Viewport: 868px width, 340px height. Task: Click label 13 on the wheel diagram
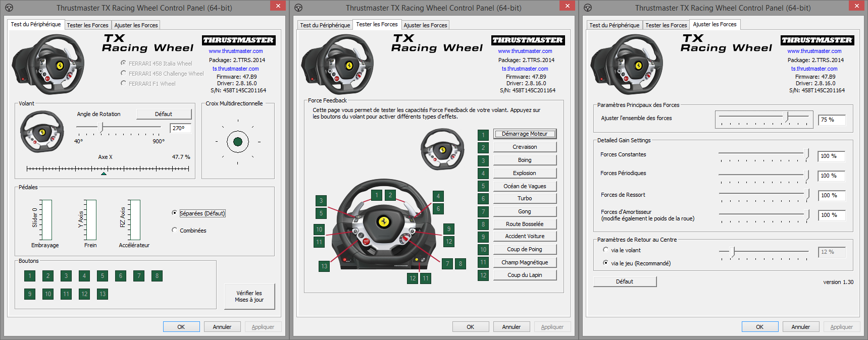click(x=324, y=266)
